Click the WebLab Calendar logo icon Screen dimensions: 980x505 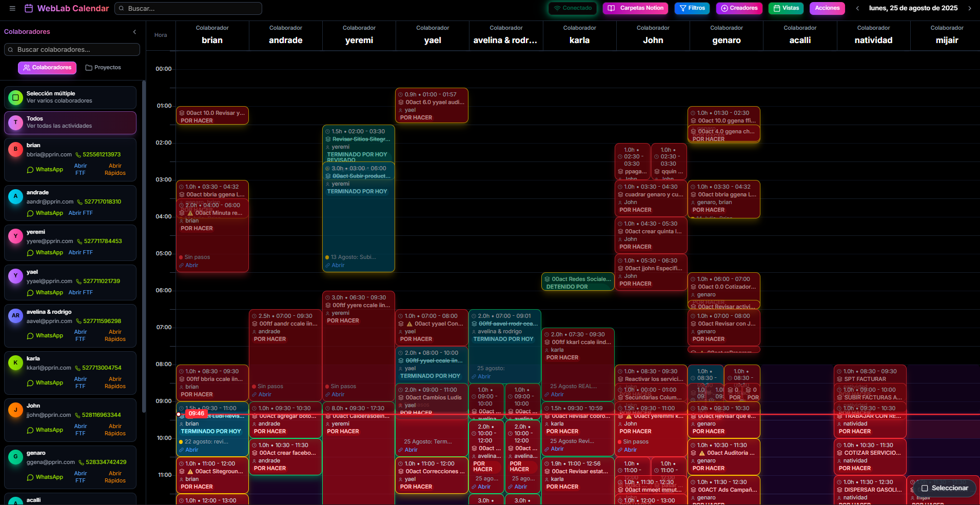(x=29, y=8)
